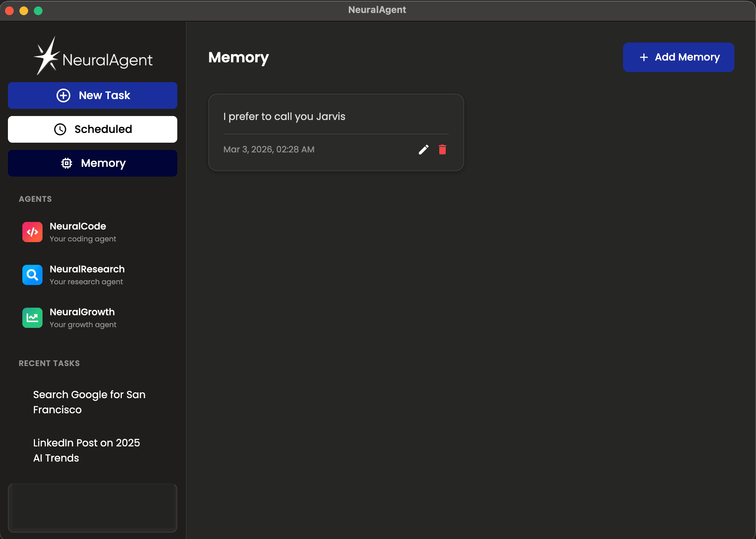
Task: Click the plus icon inside New Task
Action: [x=63, y=95]
